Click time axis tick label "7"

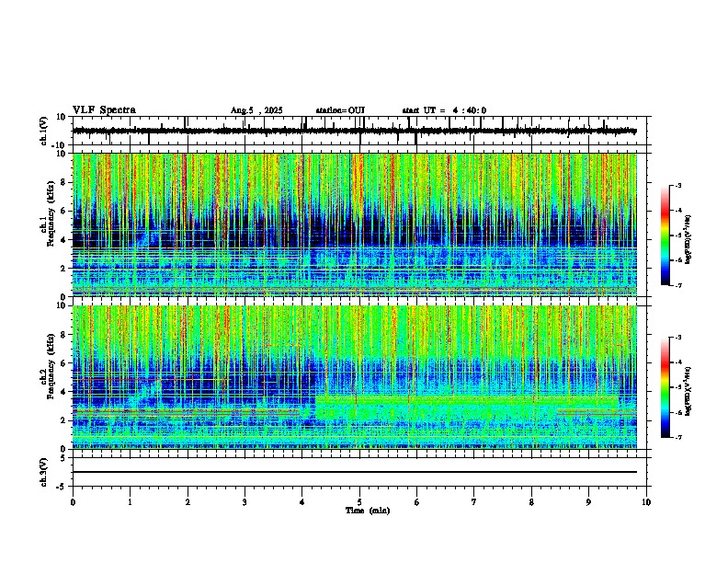(474, 502)
